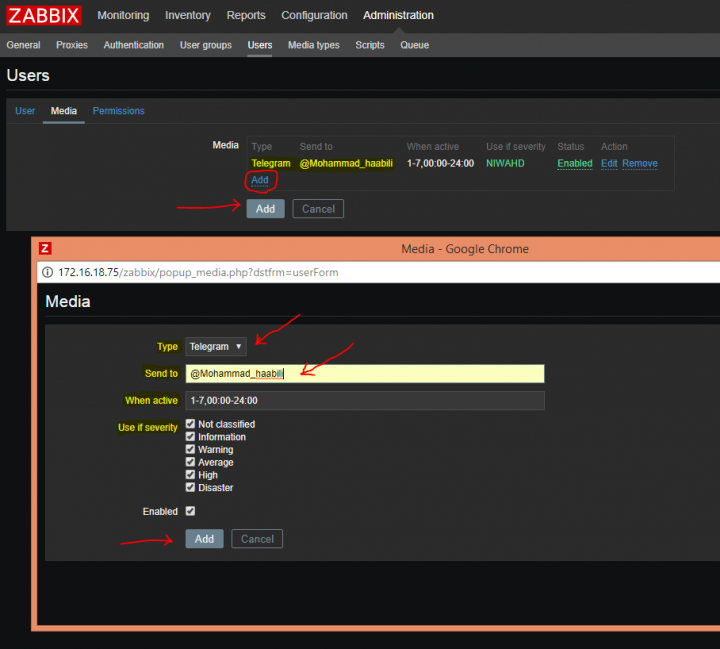This screenshot has width=720, height=649.
Task: Open the Reports menu
Action: [246, 15]
